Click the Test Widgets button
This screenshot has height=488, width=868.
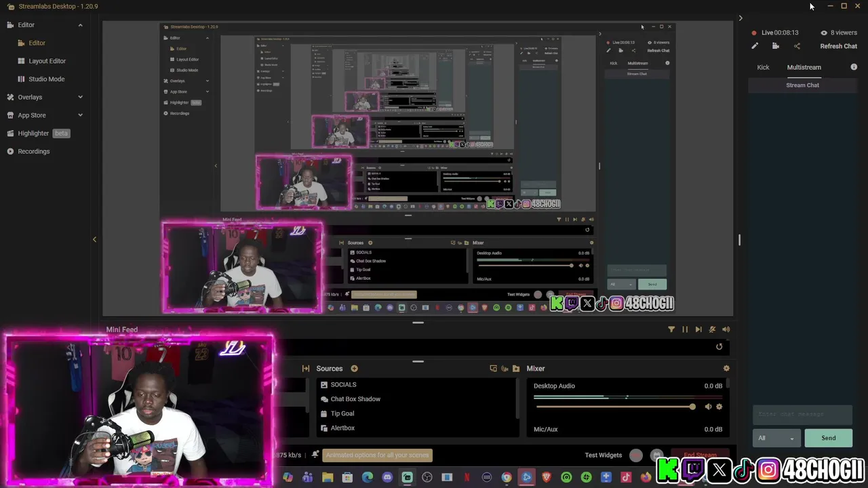tap(603, 455)
